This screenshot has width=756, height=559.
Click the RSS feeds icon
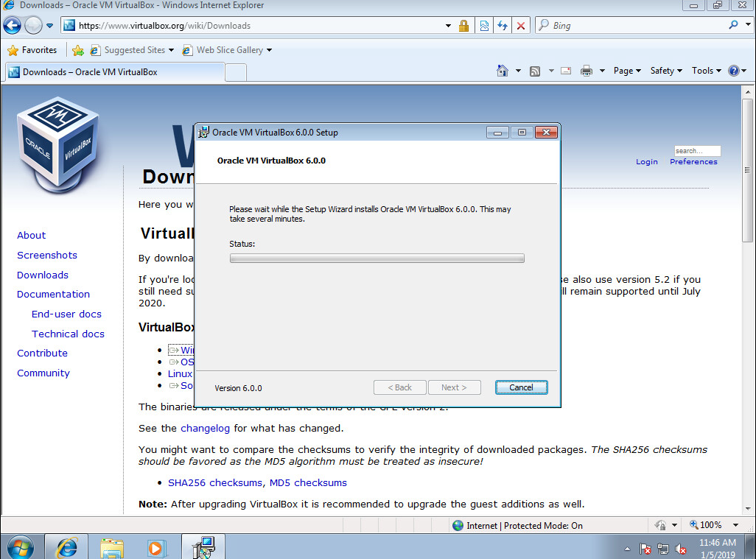(535, 71)
